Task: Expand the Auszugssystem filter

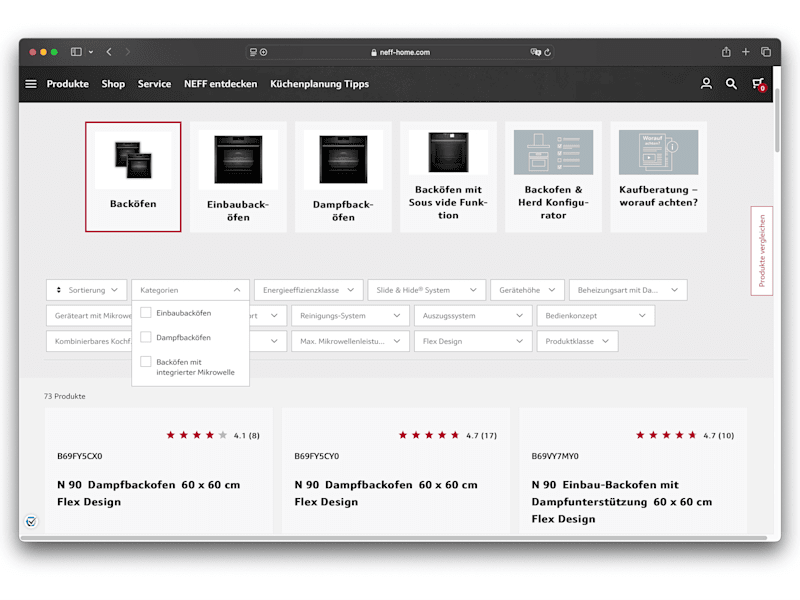Action: tap(473, 315)
